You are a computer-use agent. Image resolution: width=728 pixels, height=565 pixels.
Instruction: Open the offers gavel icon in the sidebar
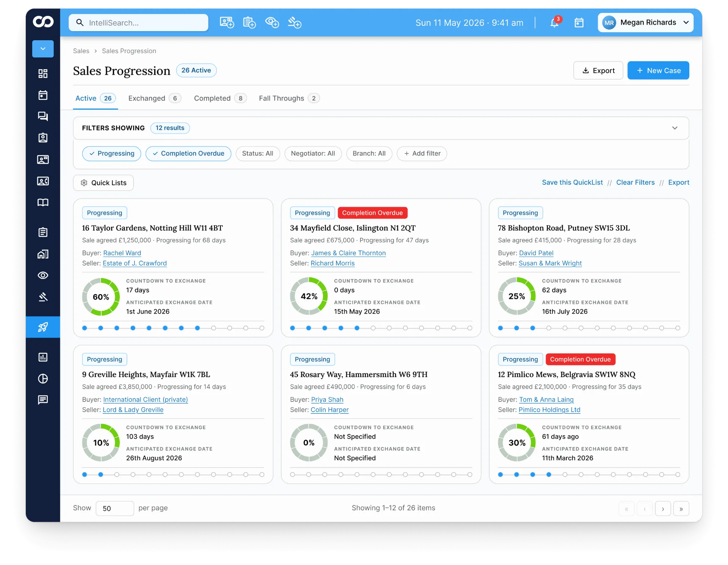pos(43,297)
